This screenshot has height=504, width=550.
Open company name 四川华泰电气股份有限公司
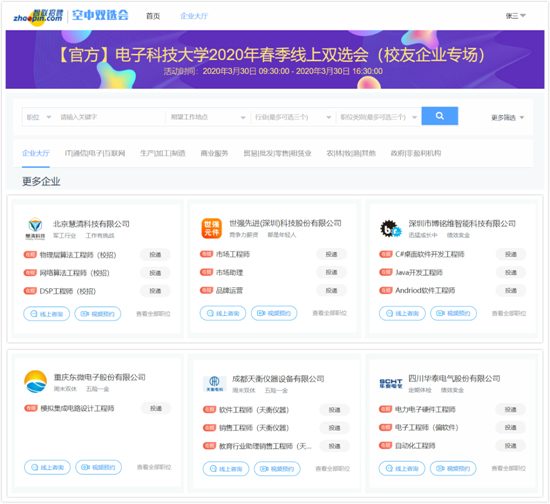tap(454, 378)
